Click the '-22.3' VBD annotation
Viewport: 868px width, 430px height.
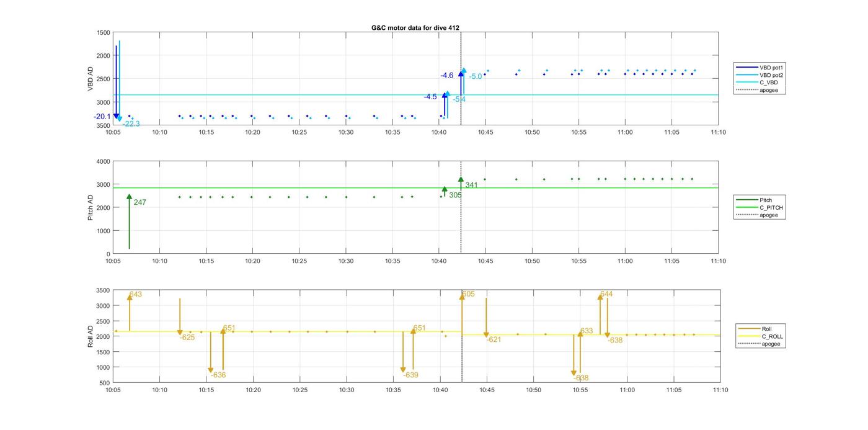pyautogui.click(x=131, y=124)
